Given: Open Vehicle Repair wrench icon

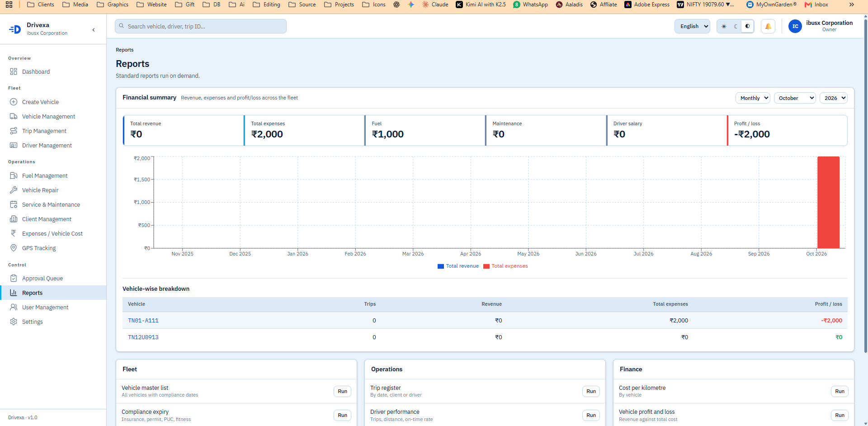Looking at the screenshot, I should pyautogui.click(x=14, y=190).
